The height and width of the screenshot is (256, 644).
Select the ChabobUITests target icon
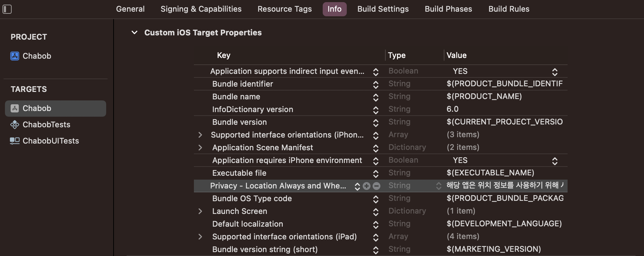[15, 141]
